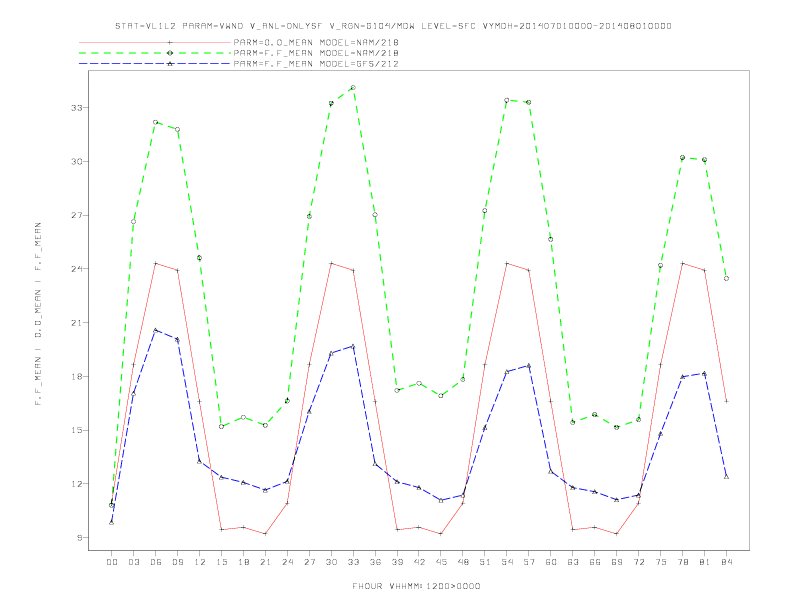This screenshot has height=612, width=792.
Task: Click y-axis tick label 18
Action: 77,376
